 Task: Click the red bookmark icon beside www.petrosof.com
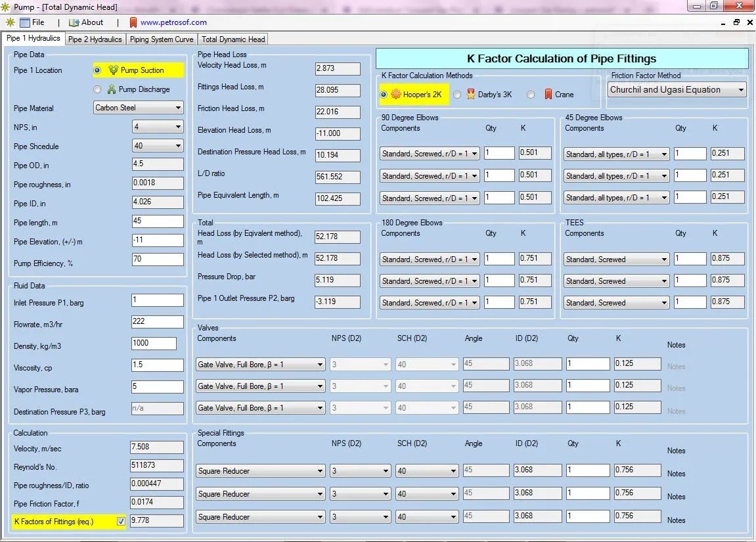pyautogui.click(x=133, y=22)
